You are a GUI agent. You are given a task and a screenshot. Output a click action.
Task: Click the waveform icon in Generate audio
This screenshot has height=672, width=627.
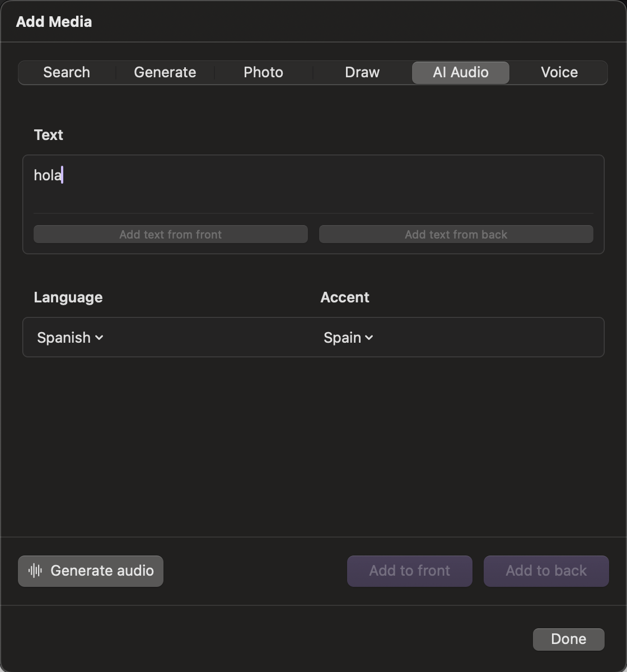coord(35,571)
